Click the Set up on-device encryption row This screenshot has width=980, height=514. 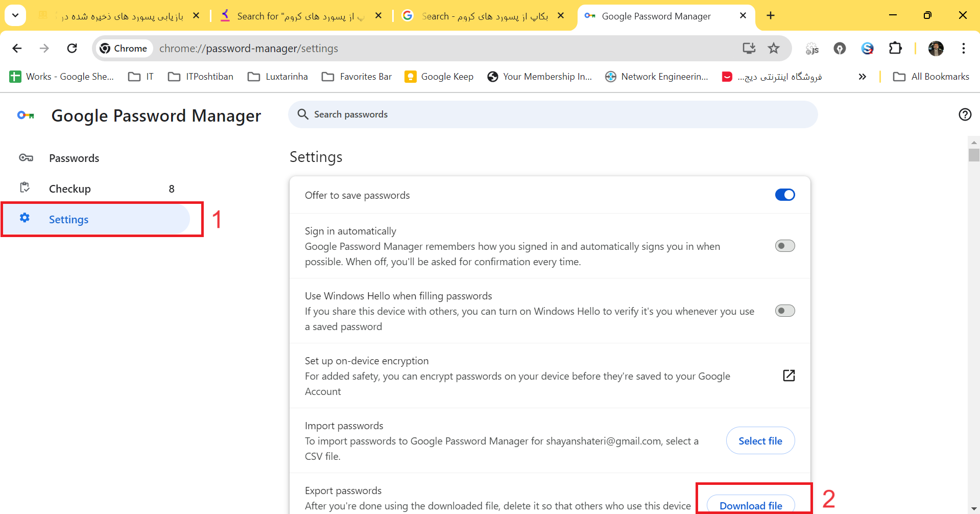coord(550,376)
